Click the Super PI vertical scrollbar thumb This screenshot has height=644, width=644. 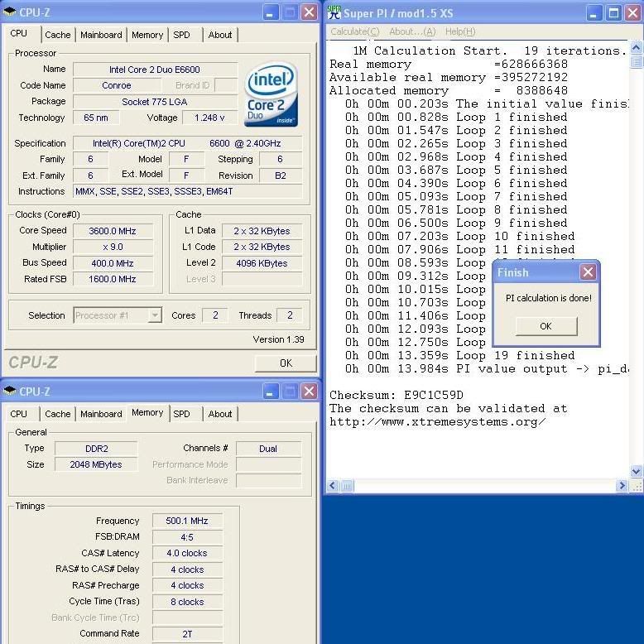coord(636,61)
